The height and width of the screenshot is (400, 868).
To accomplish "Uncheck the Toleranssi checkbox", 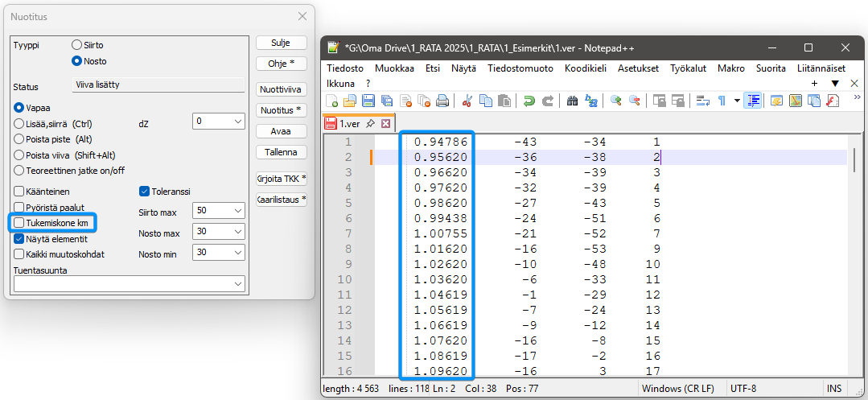I will [145, 192].
